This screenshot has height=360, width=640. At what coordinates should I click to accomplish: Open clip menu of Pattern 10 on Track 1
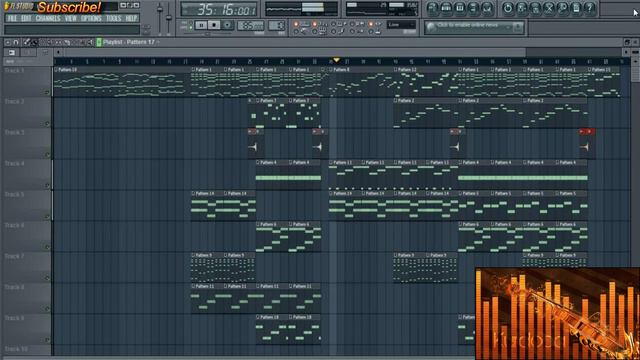[56, 70]
